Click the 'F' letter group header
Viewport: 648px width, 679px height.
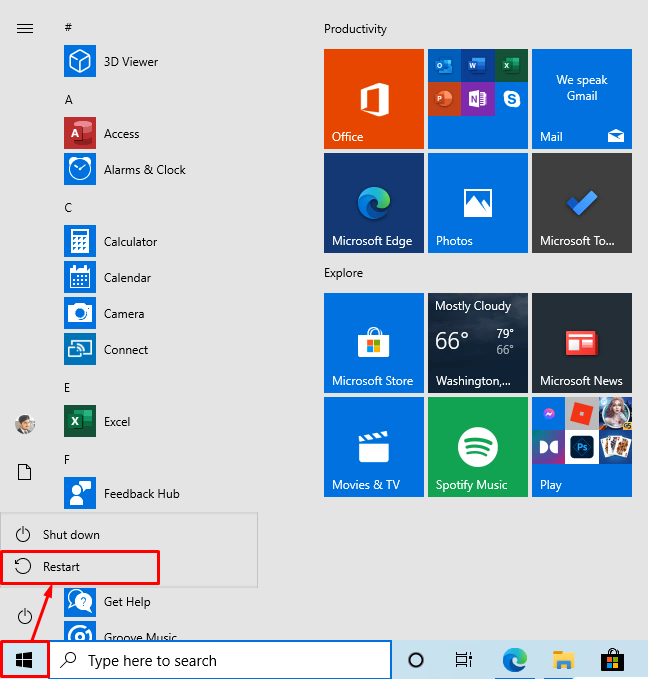[67, 459]
